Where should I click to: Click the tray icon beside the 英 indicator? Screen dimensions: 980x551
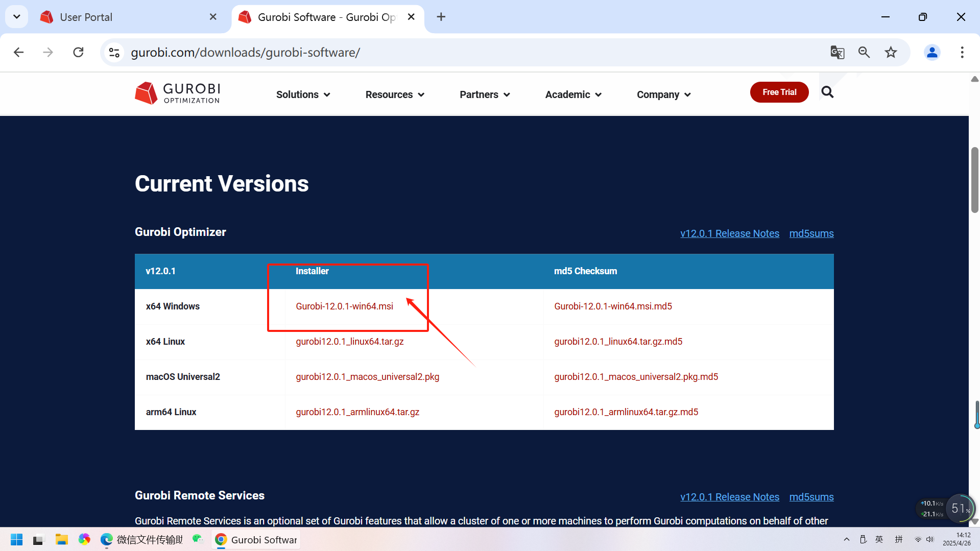pos(863,539)
